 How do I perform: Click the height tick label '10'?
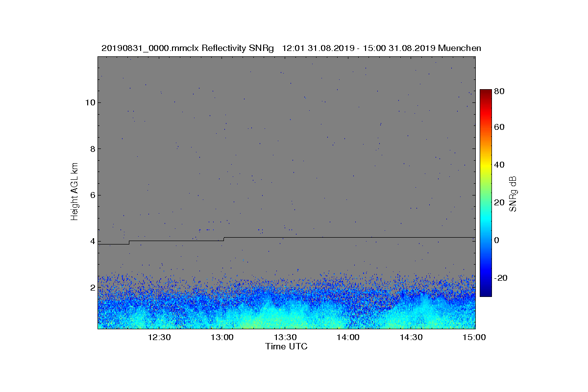tap(90, 102)
